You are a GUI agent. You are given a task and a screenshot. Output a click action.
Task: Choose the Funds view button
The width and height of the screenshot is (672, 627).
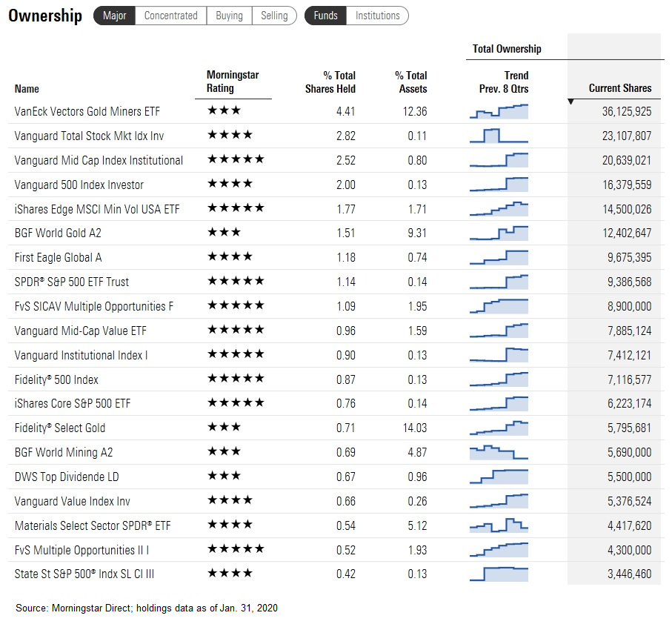[325, 16]
